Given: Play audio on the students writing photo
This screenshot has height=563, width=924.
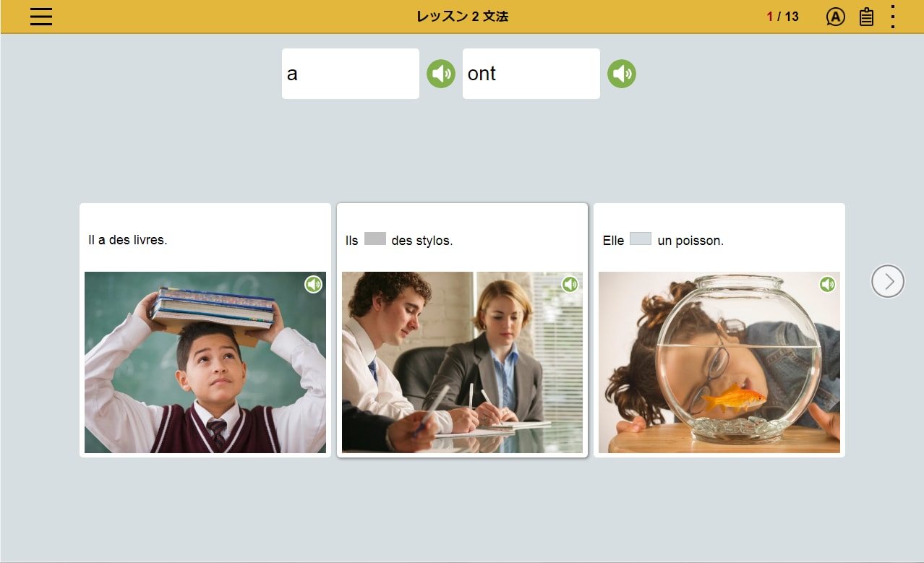Looking at the screenshot, I should point(570,284).
